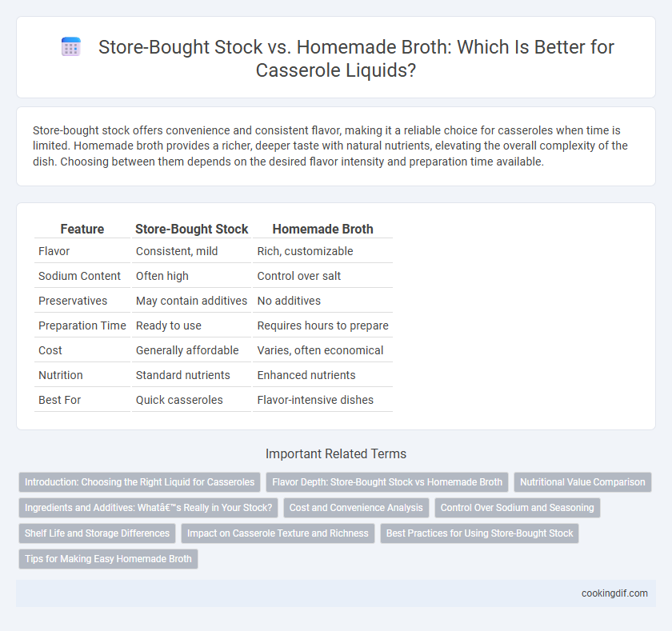Click the calendar icon beside the title
This screenshot has width=672, height=631.
click(70, 46)
